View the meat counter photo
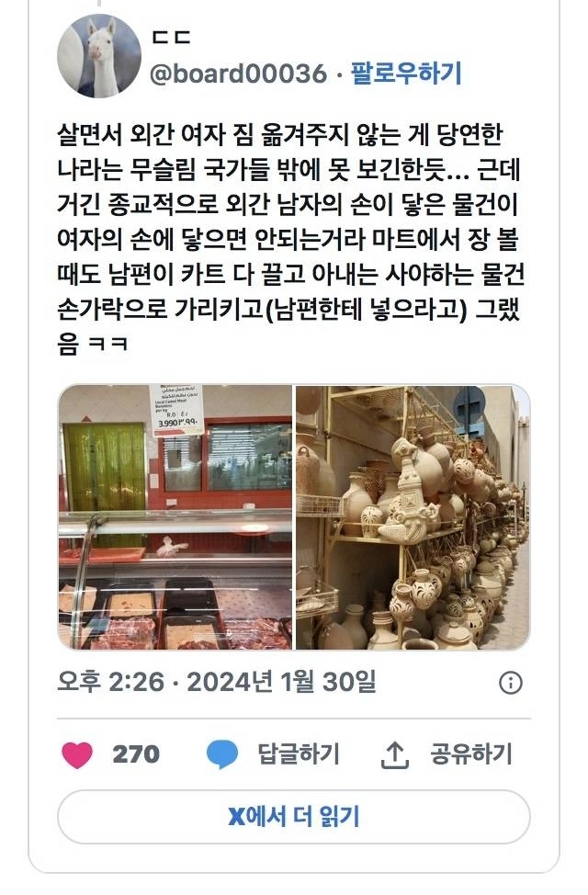The height and width of the screenshot is (895, 588). point(175,517)
